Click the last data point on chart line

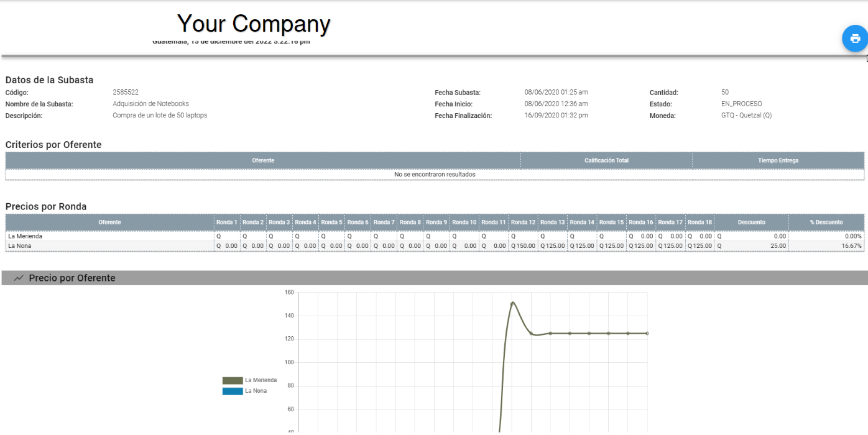[x=647, y=334]
